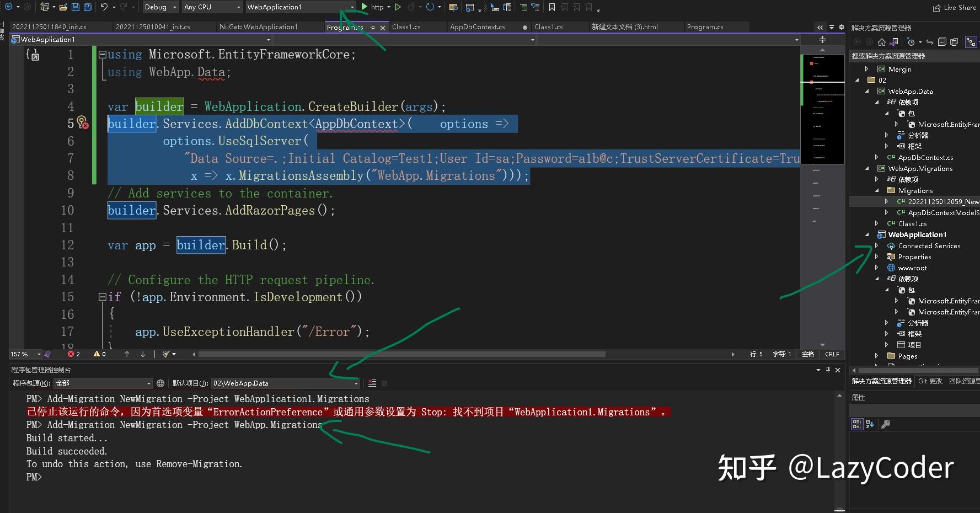Screen dimensions: 980x513
Task: Click the warnings count indicator showing 0
Action: click(x=100, y=354)
